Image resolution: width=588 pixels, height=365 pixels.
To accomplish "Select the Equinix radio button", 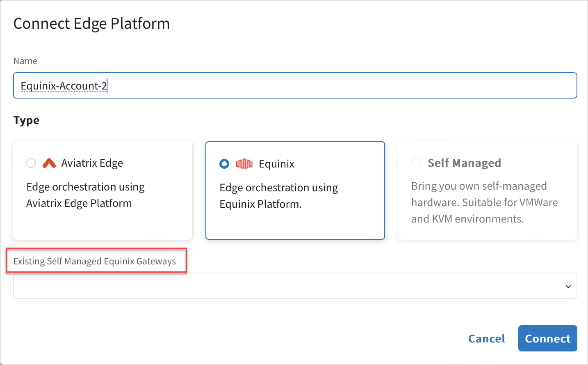I will [x=224, y=163].
